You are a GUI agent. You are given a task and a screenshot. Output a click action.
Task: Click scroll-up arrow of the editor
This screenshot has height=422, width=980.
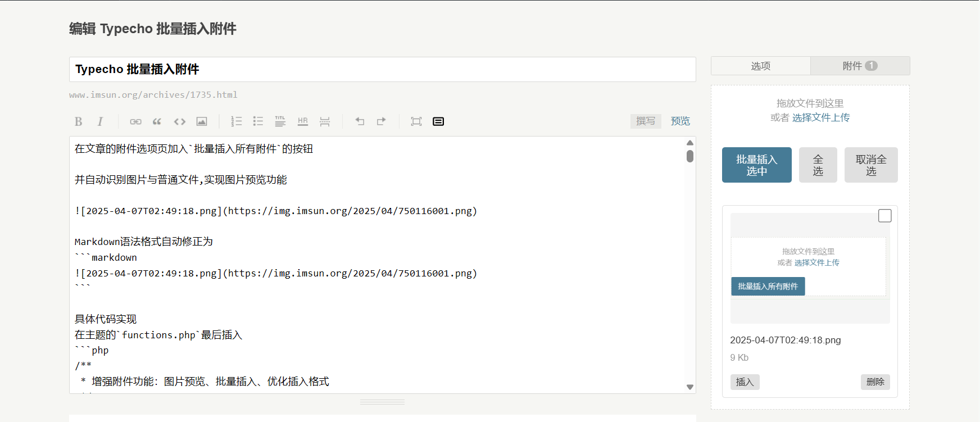pyautogui.click(x=689, y=143)
